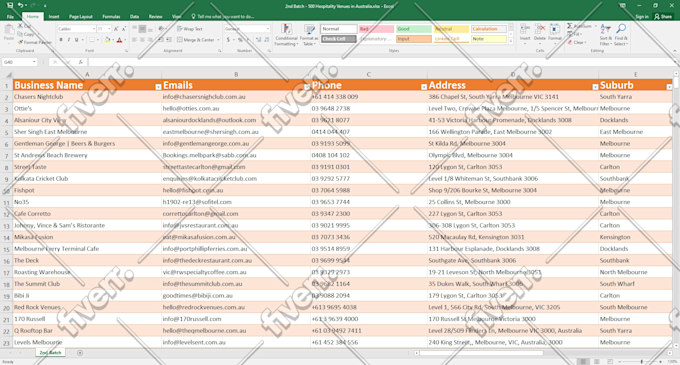Expand the font size dropdown
This screenshot has height=365, width=680.
(108, 29)
